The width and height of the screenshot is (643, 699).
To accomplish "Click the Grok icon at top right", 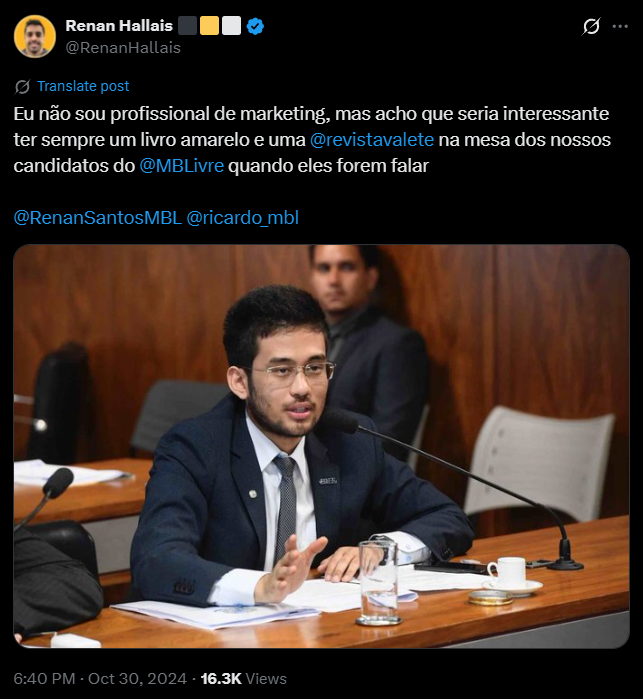I will (591, 26).
